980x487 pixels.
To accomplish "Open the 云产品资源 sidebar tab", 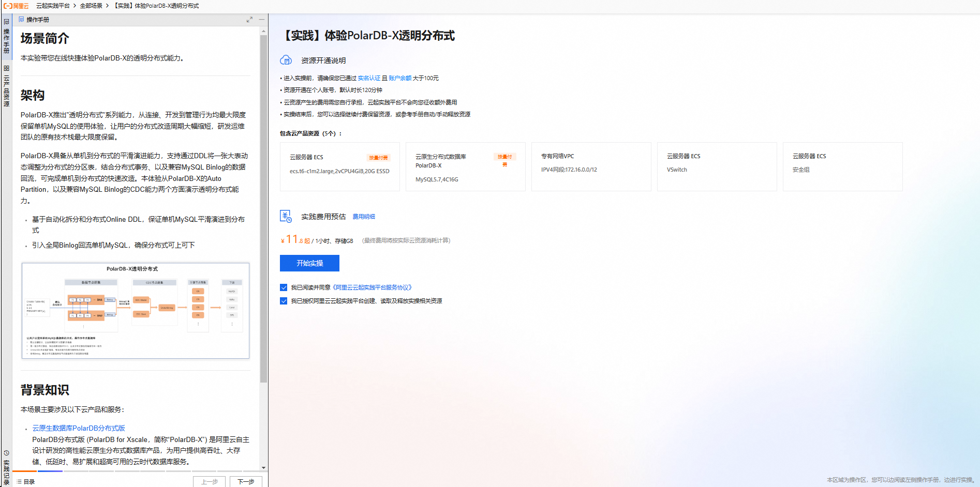I will 6,86.
